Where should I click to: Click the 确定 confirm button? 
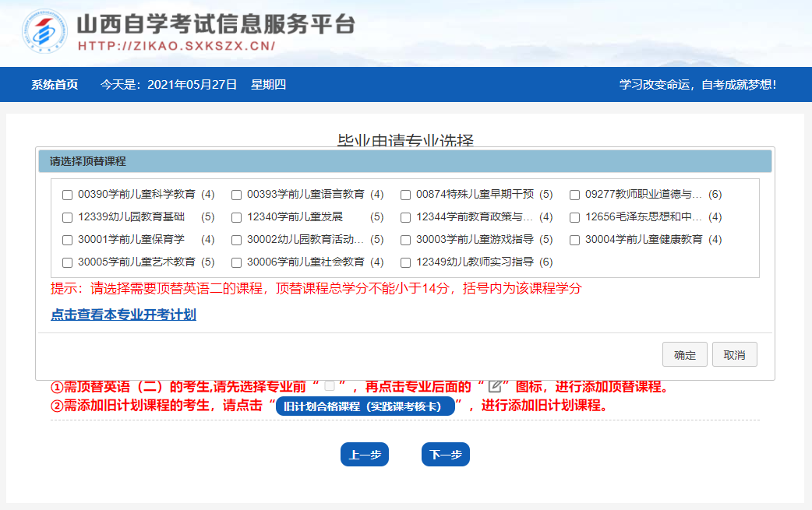[683, 353]
